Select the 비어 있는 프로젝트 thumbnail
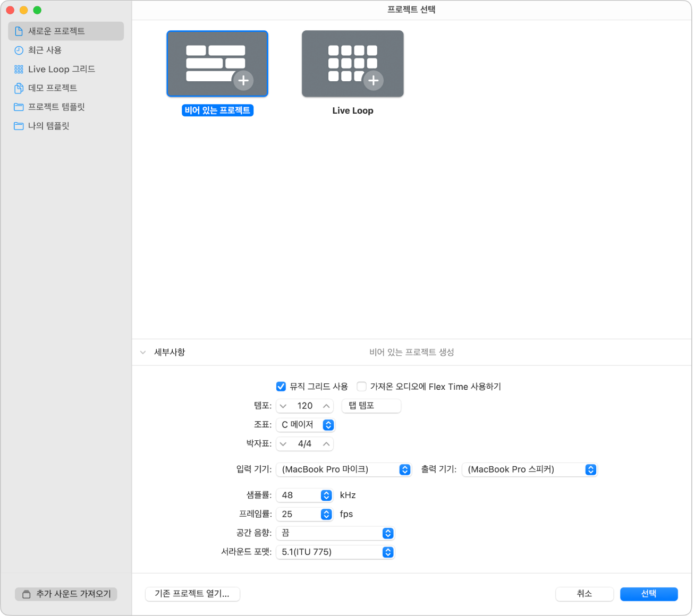694x616 pixels. 217,64
